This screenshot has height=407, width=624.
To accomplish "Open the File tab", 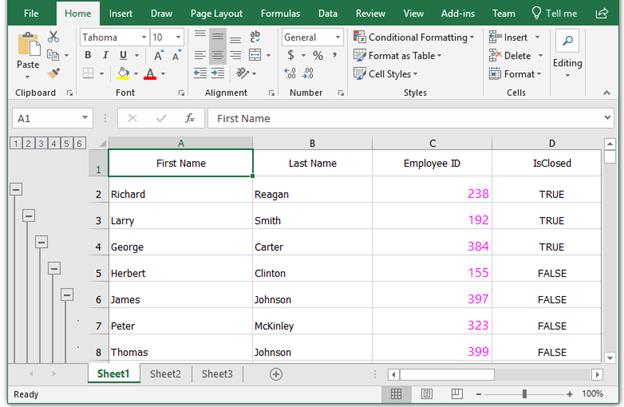I will [x=31, y=14].
